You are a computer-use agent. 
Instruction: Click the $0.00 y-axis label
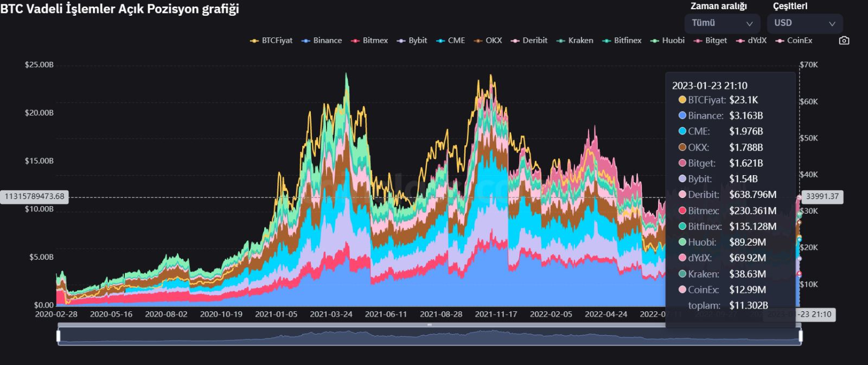coord(43,305)
